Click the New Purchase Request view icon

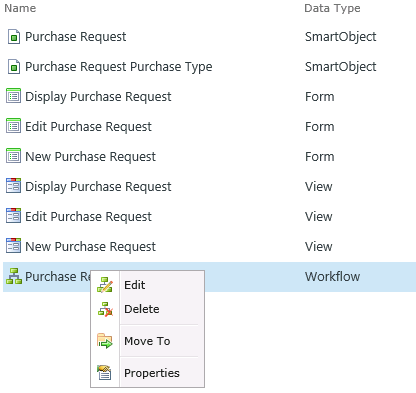(x=13, y=246)
